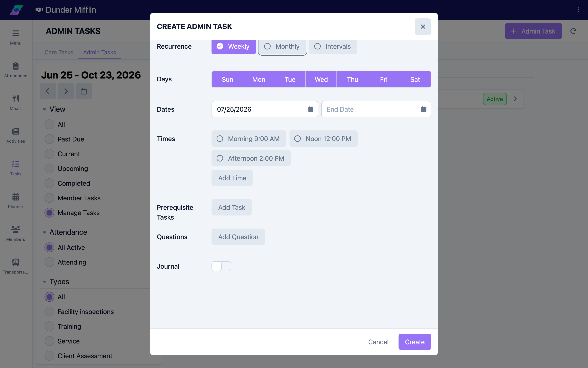Click the Add Time button
The width and height of the screenshot is (588, 368).
(x=232, y=178)
